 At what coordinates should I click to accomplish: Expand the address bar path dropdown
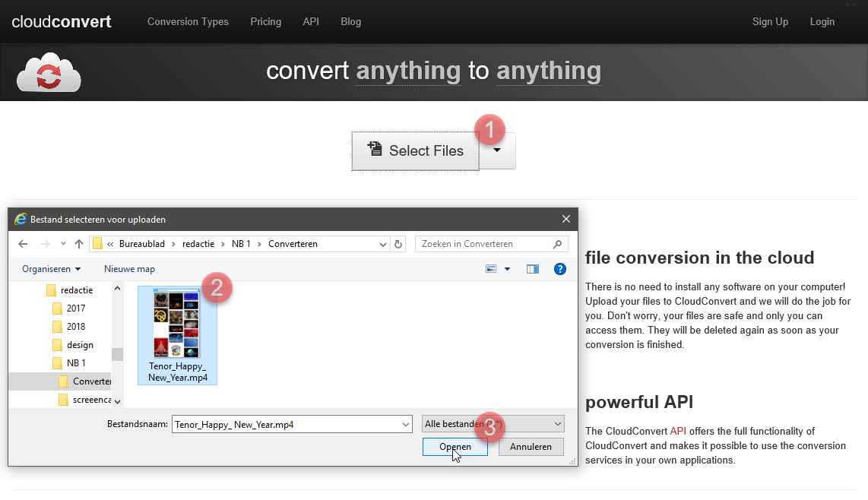(382, 244)
